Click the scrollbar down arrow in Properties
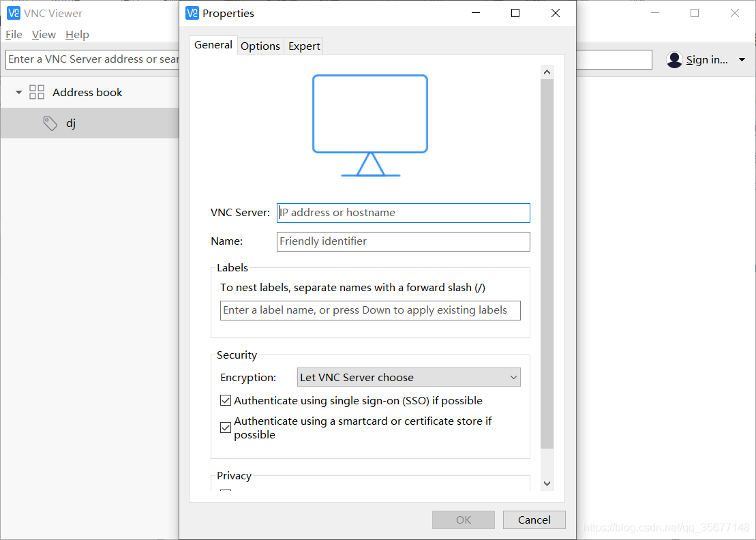 click(547, 483)
